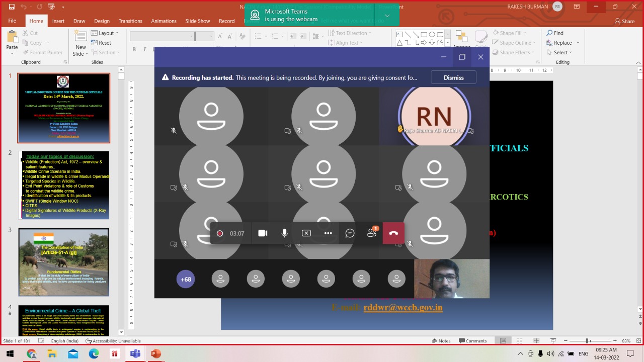The image size is (644, 362).
Task: Open More actions ellipsis in meeting toolbar
Action: point(328,233)
